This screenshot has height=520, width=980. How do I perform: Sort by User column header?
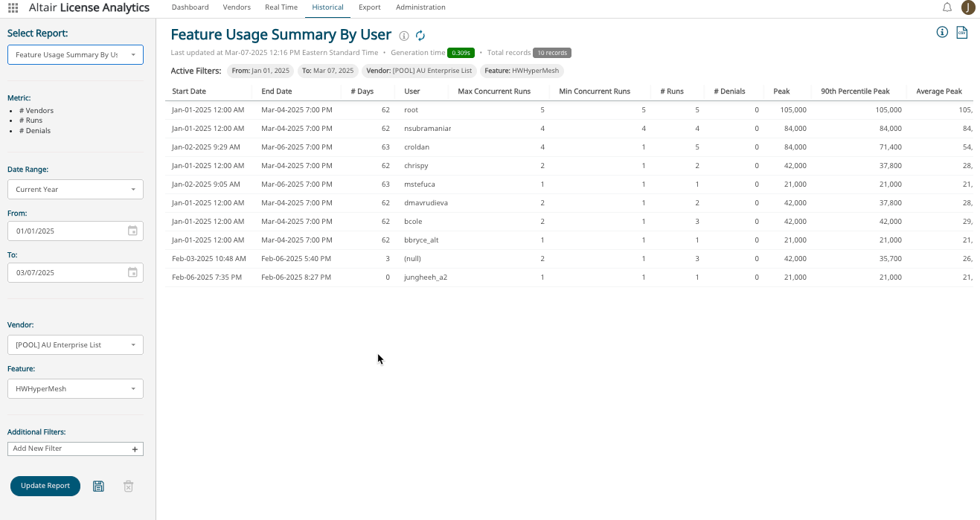coord(412,92)
